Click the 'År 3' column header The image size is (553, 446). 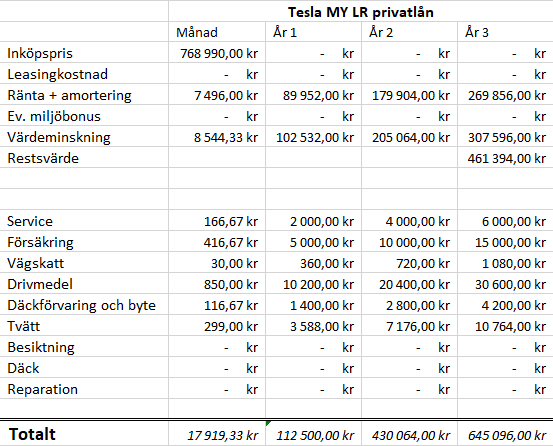(505, 32)
